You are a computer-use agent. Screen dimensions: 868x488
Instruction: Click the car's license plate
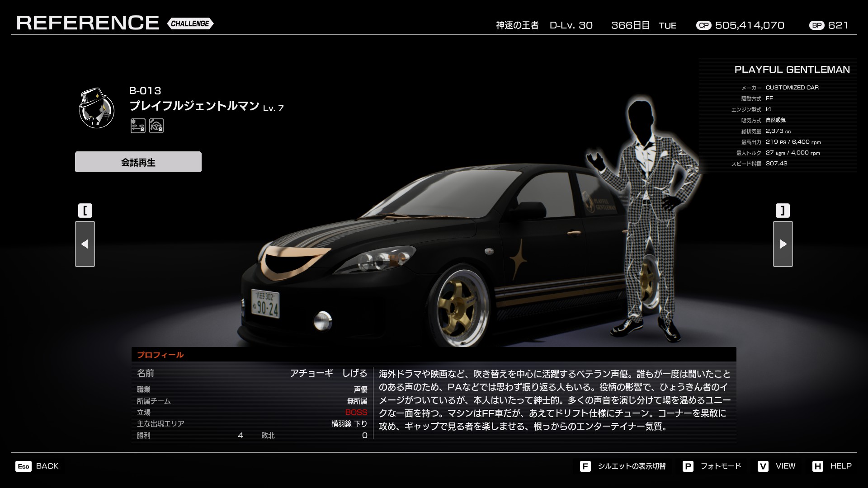click(265, 303)
